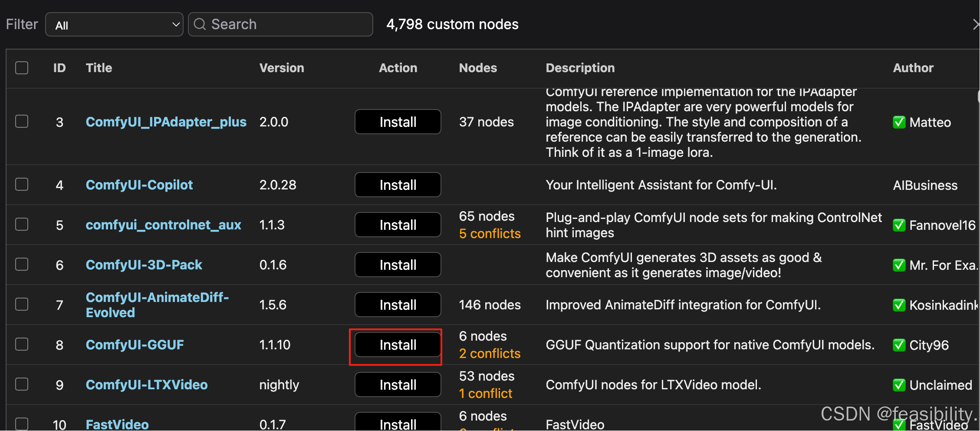Open the Filter dropdown set to All

[x=114, y=25]
